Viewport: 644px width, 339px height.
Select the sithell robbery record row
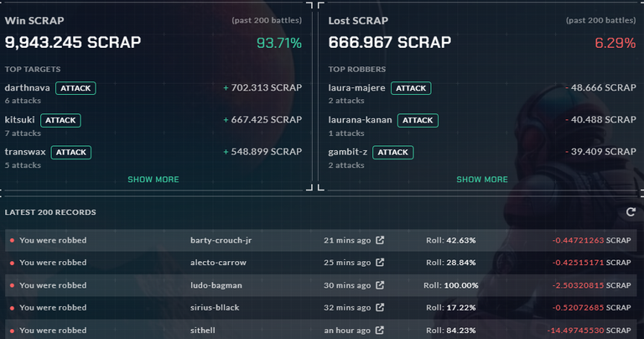[321, 330]
